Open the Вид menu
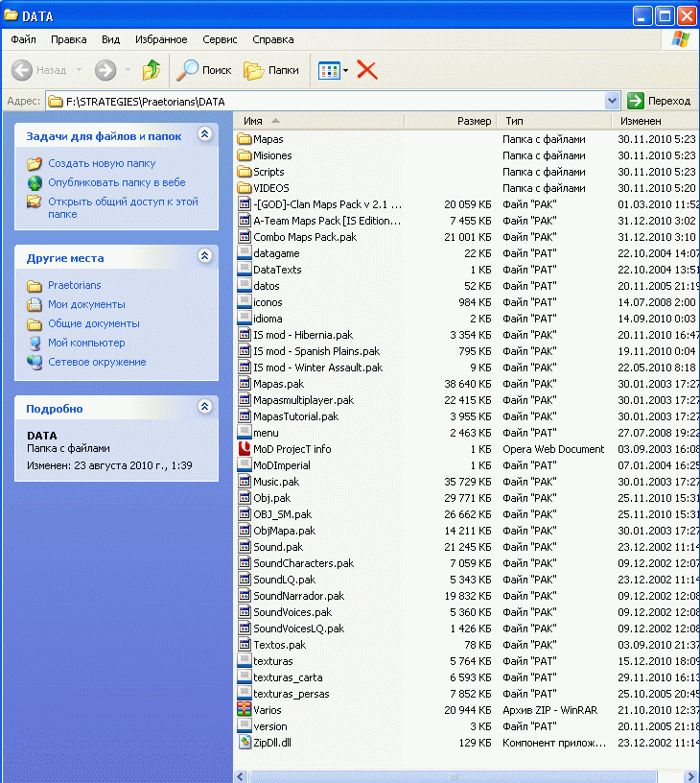Screen dimensions: 700x783 [111, 39]
